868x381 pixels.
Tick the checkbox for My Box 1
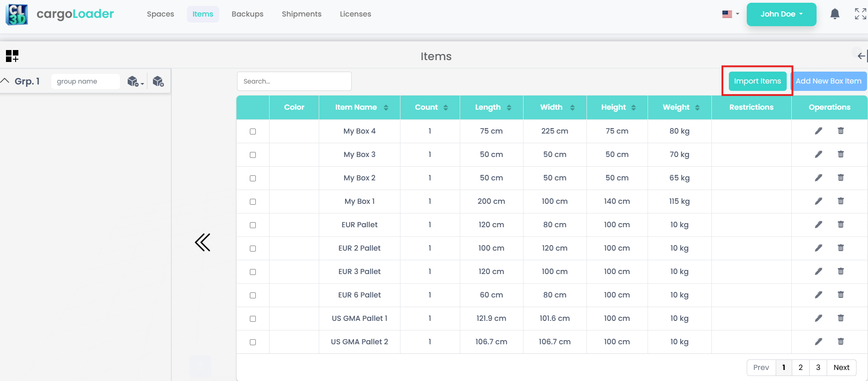coord(253,202)
